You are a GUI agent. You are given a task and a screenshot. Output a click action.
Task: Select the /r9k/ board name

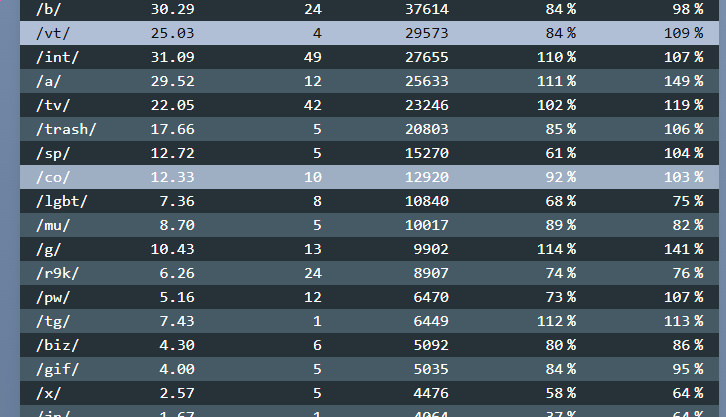click(x=57, y=274)
